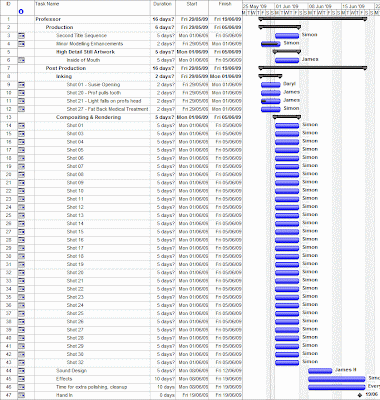Select the Compositing & Rendering summary task
The height and width of the screenshot is (400, 380).
[88, 117]
